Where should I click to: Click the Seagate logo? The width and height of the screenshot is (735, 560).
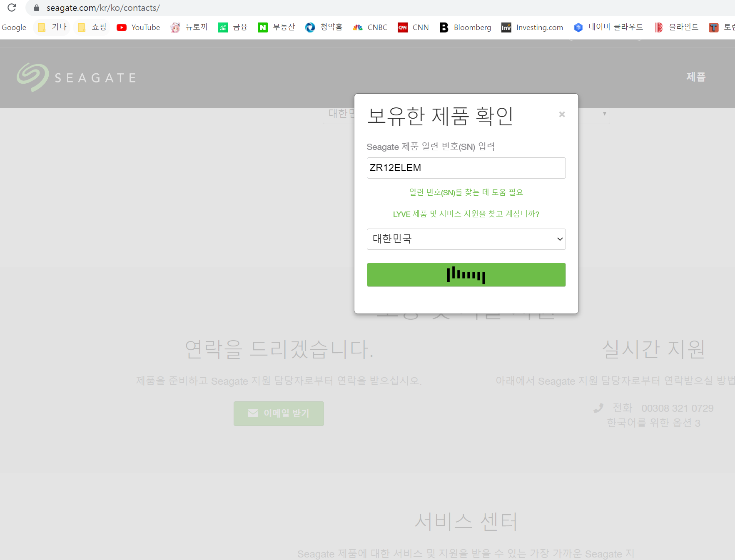click(77, 77)
